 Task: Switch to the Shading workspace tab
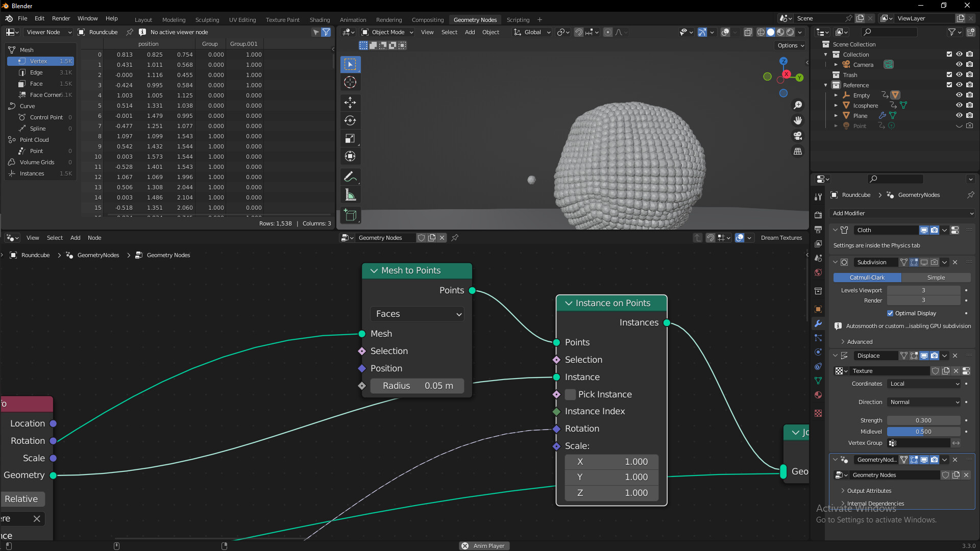pyautogui.click(x=320, y=19)
